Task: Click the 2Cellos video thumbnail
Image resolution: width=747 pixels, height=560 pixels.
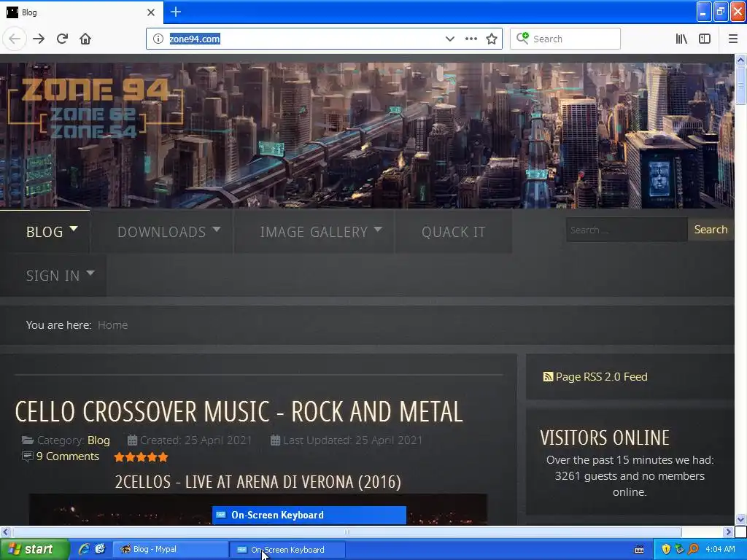Action: click(258, 510)
